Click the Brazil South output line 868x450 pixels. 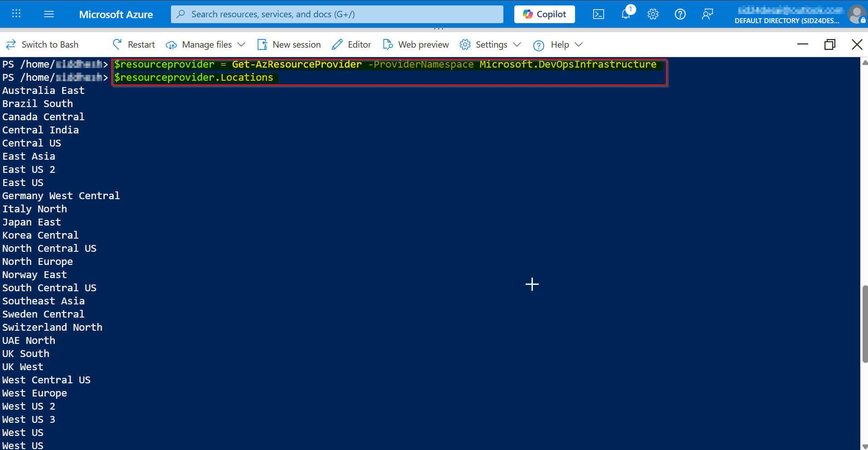point(38,104)
